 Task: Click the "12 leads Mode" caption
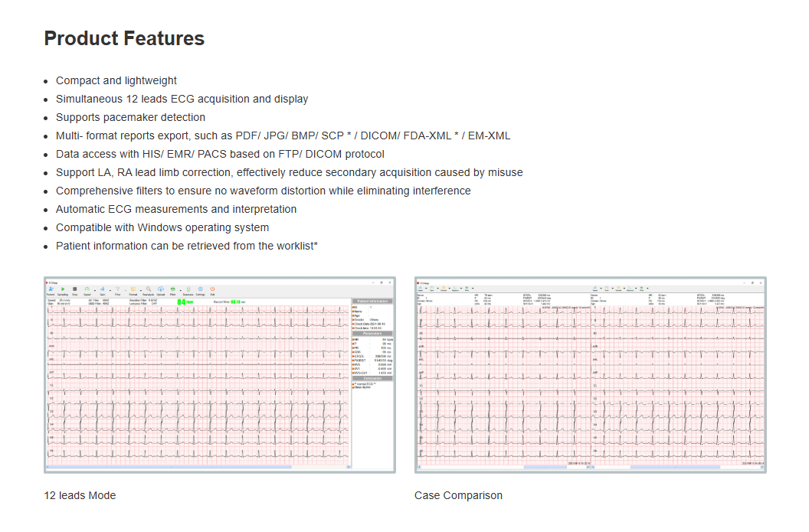[x=80, y=495]
